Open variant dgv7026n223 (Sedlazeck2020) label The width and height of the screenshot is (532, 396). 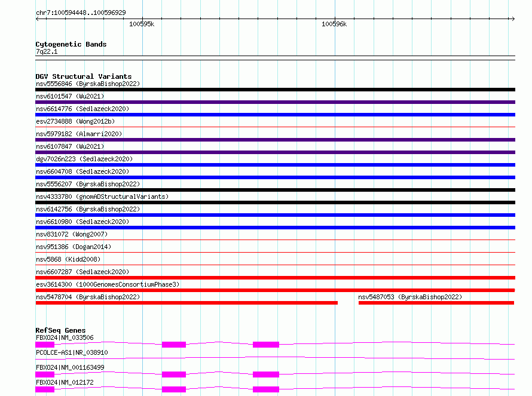pos(84,159)
